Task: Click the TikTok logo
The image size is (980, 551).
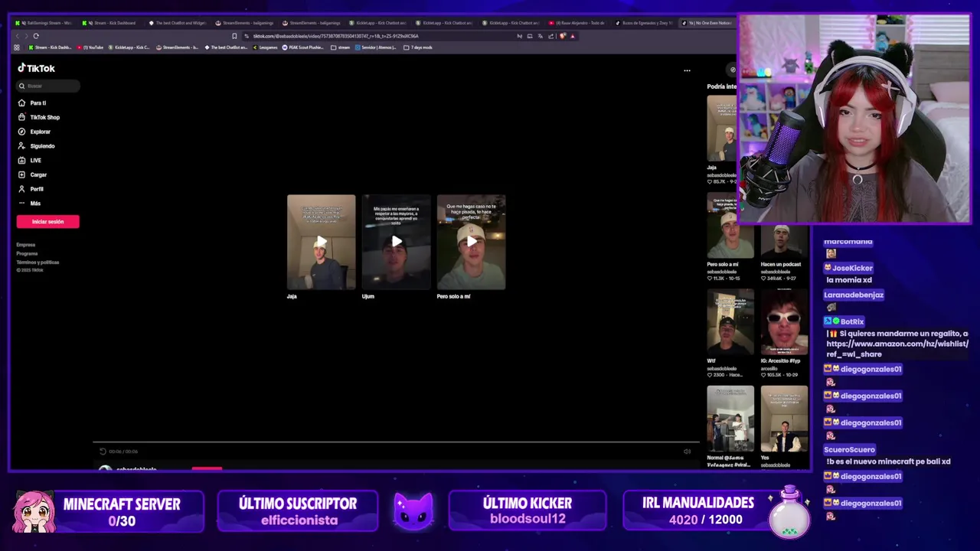Action: pyautogui.click(x=36, y=68)
